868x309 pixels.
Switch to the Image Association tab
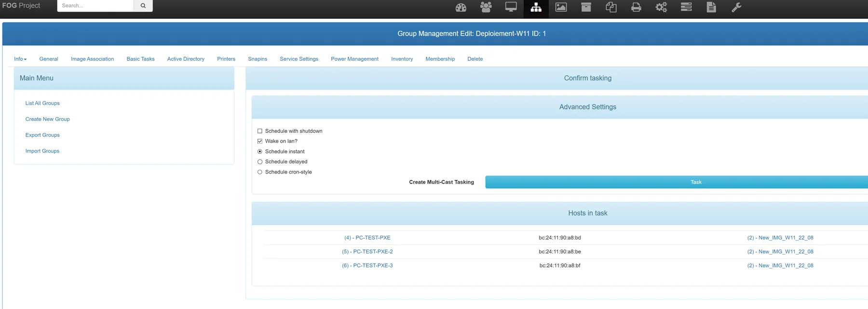point(93,59)
